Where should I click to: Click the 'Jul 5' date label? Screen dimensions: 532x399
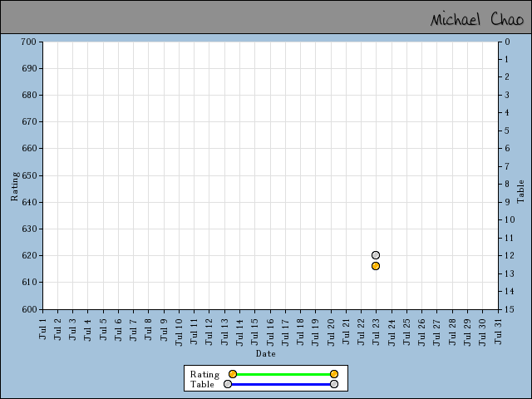tap(103, 329)
